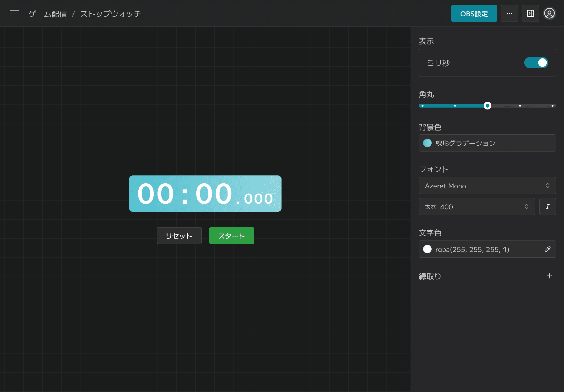Disable the ミリ秒 display toggle

point(536,63)
